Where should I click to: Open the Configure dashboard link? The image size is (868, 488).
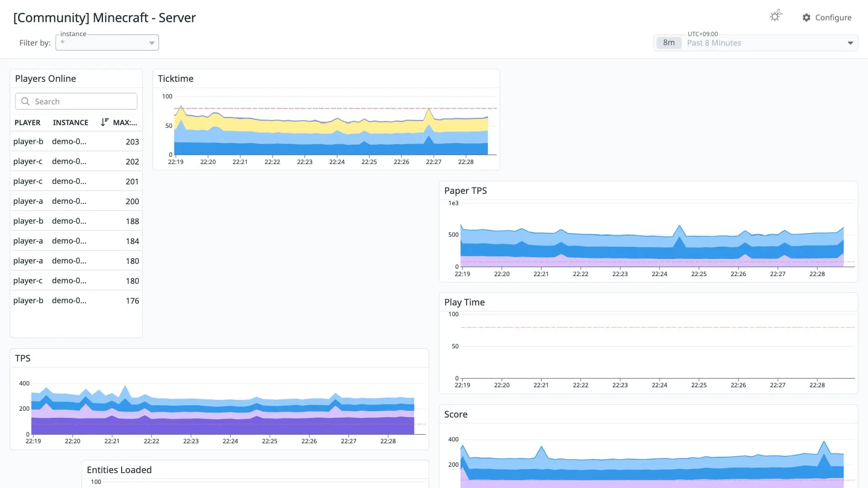[827, 18]
